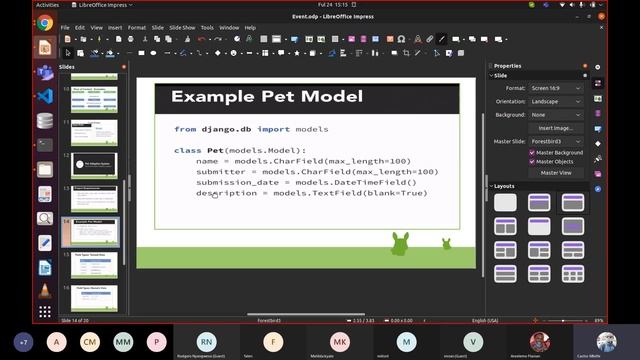Viewport: 640px width, 360px height.
Task: Select the Rectangle shape tool
Action: (141, 53)
